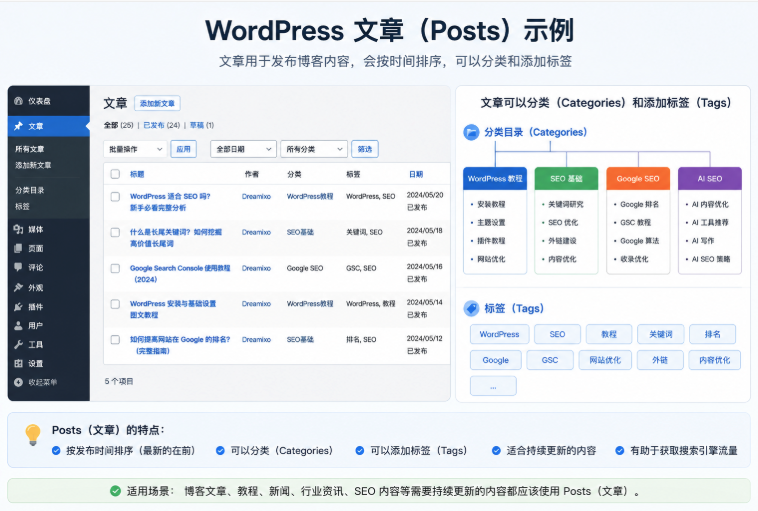
Task: Open the Comments (评论) bubble icon
Action: pos(18,267)
